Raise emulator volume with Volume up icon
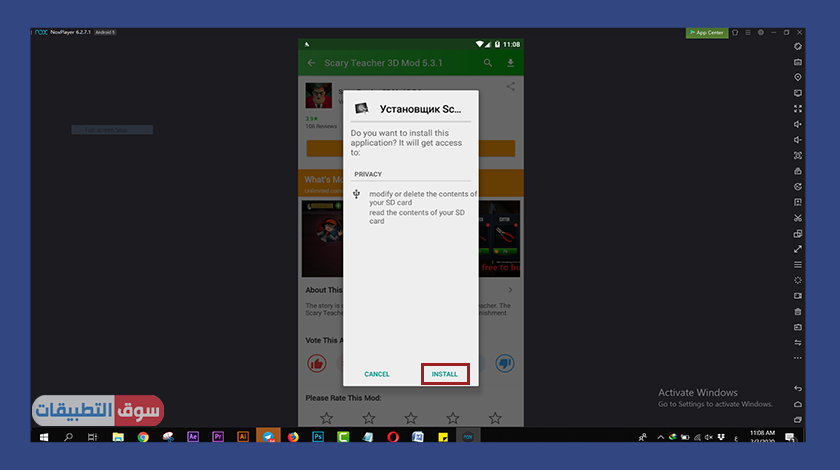 pos(798,124)
